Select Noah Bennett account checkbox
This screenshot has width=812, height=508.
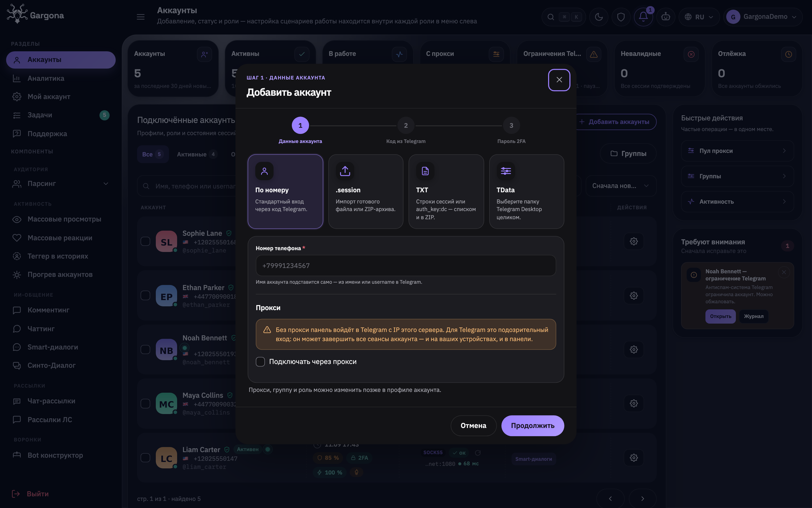[x=145, y=350]
